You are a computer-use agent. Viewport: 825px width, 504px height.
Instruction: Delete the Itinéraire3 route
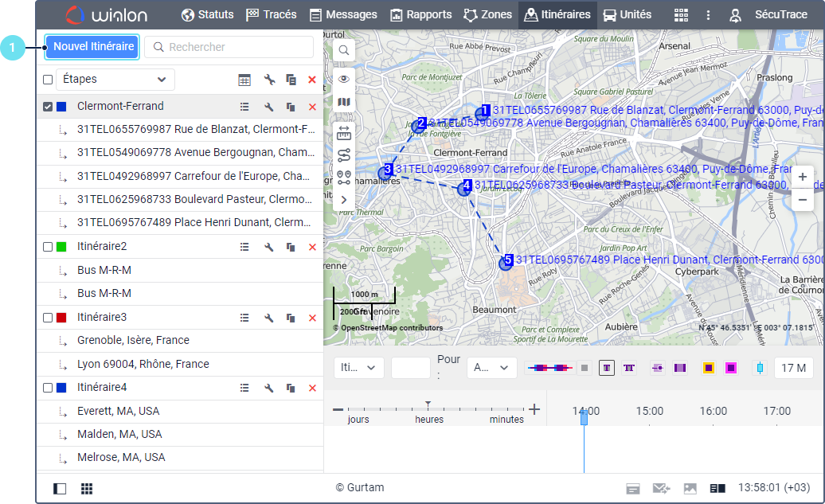[x=312, y=318]
